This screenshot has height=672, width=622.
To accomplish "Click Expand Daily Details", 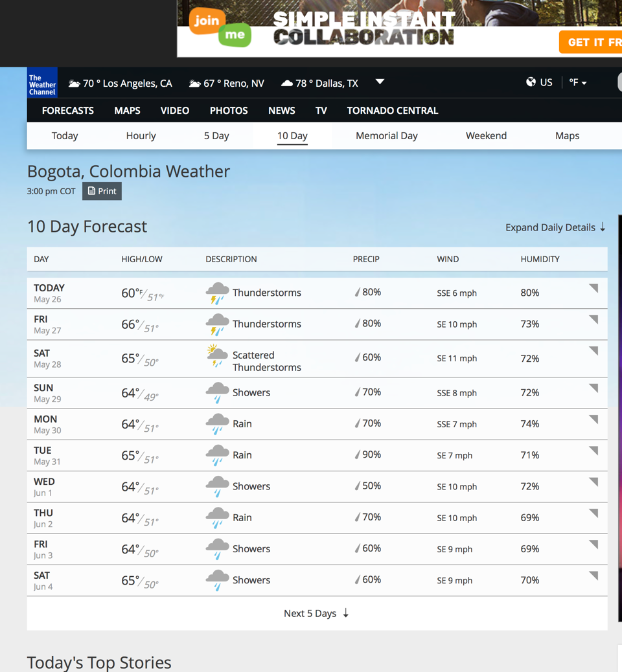I will tap(555, 227).
